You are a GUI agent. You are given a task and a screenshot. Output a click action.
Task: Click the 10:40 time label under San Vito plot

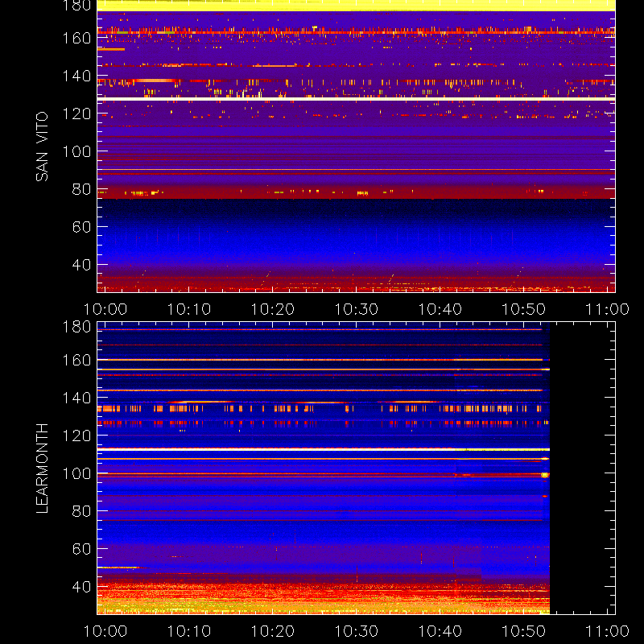(440, 309)
